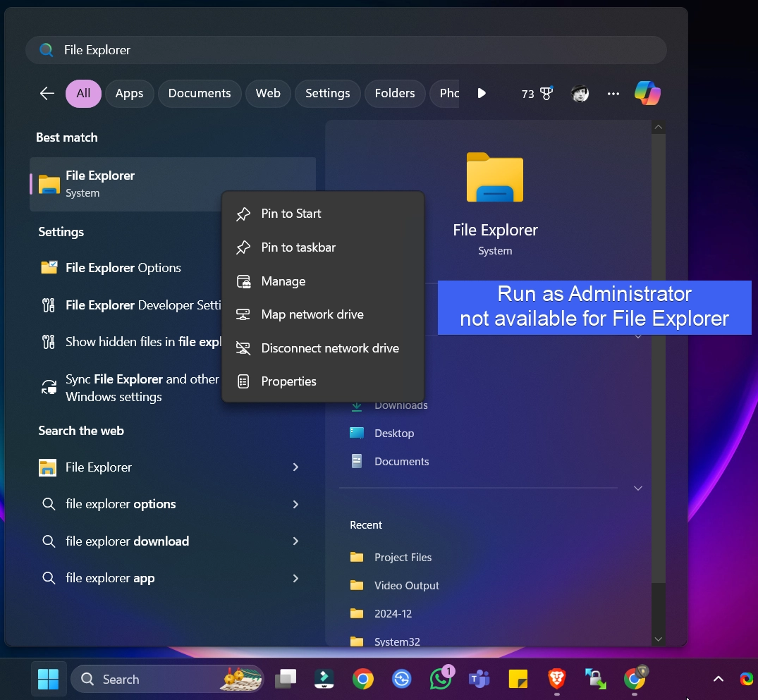The height and width of the screenshot is (700, 758).
Task: Switch to the Apps filter tab
Action: [x=129, y=93]
